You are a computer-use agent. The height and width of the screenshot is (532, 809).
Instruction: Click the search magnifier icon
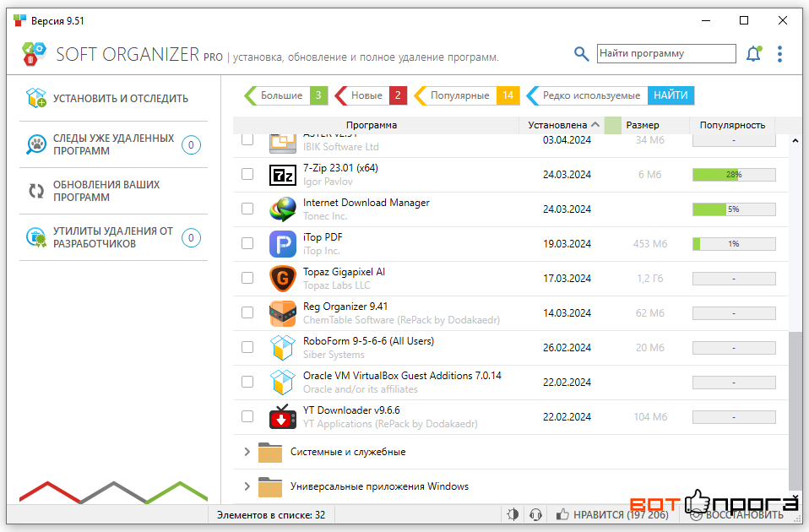click(x=582, y=54)
